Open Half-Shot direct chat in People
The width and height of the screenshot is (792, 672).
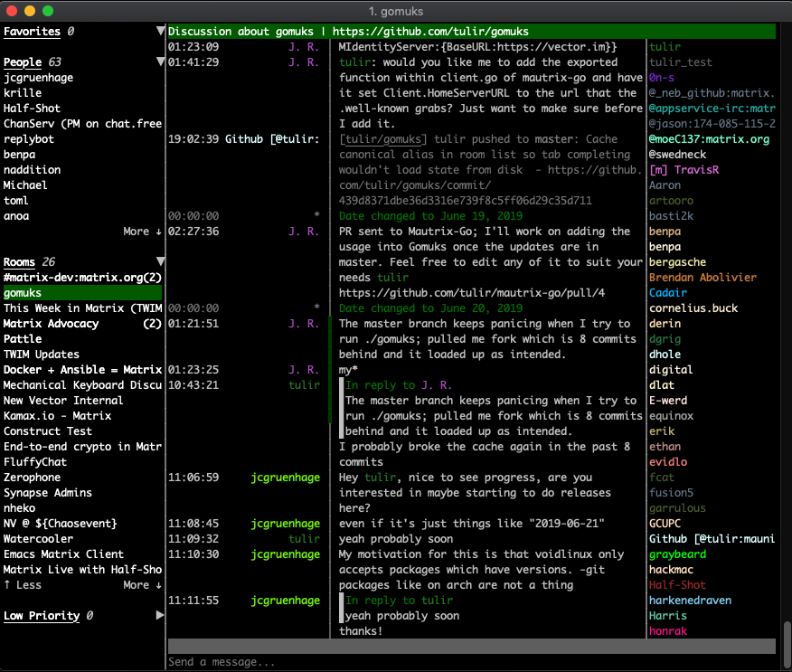click(x=32, y=109)
